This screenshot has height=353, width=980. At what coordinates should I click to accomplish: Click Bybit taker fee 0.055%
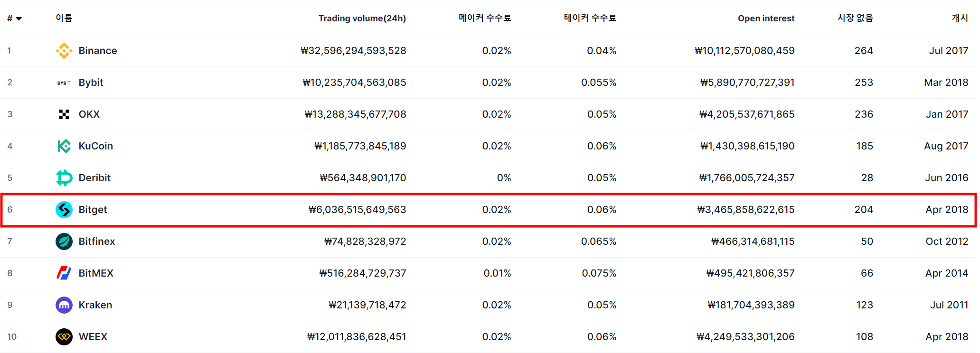pyautogui.click(x=599, y=83)
